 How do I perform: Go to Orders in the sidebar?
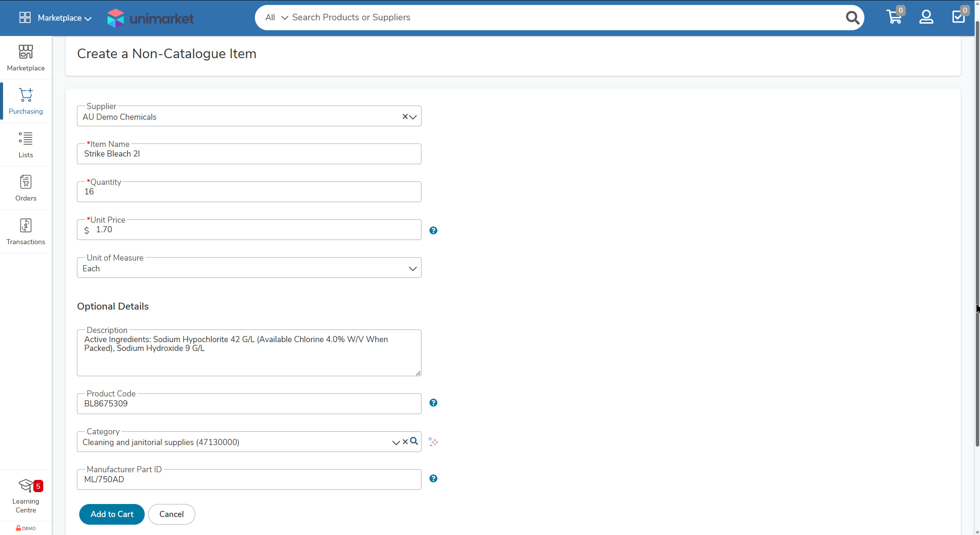click(26, 188)
